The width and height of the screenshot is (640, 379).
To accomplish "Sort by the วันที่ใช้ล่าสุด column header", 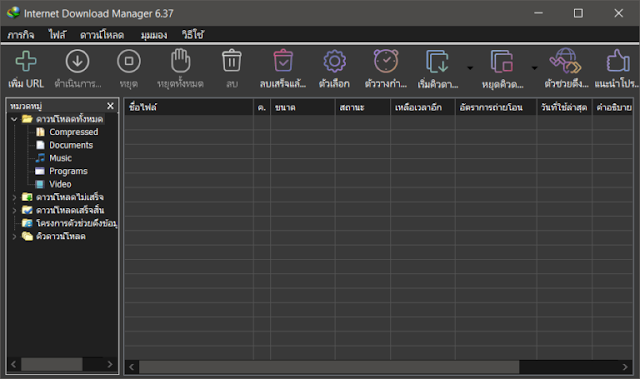I will pyautogui.click(x=564, y=107).
